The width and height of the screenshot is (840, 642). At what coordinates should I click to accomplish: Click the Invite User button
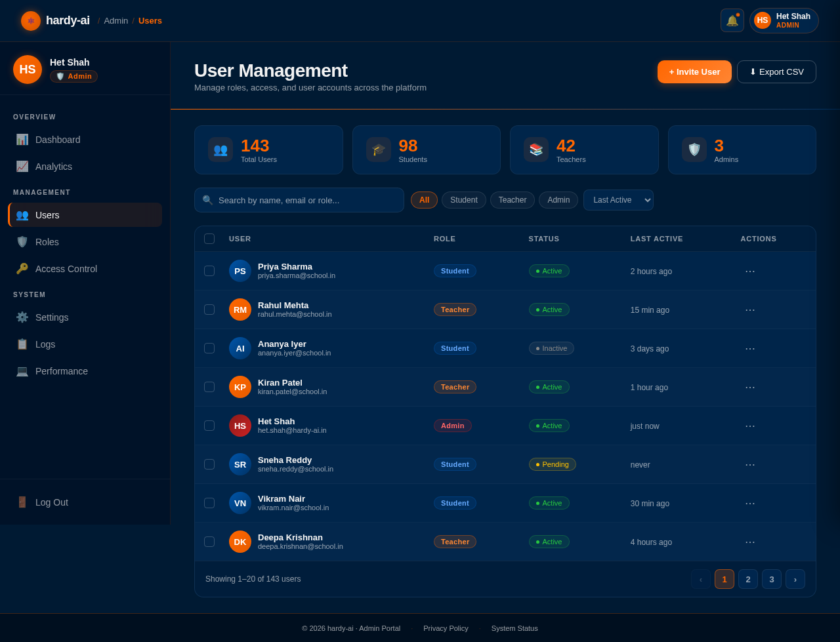pyautogui.click(x=694, y=71)
